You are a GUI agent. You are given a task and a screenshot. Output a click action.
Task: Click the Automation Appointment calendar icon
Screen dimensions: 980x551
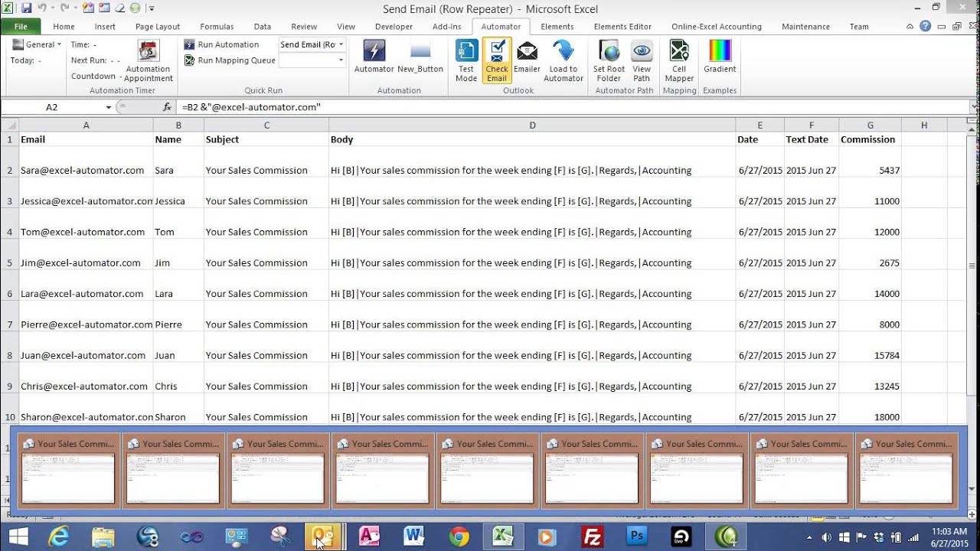[149, 51]
